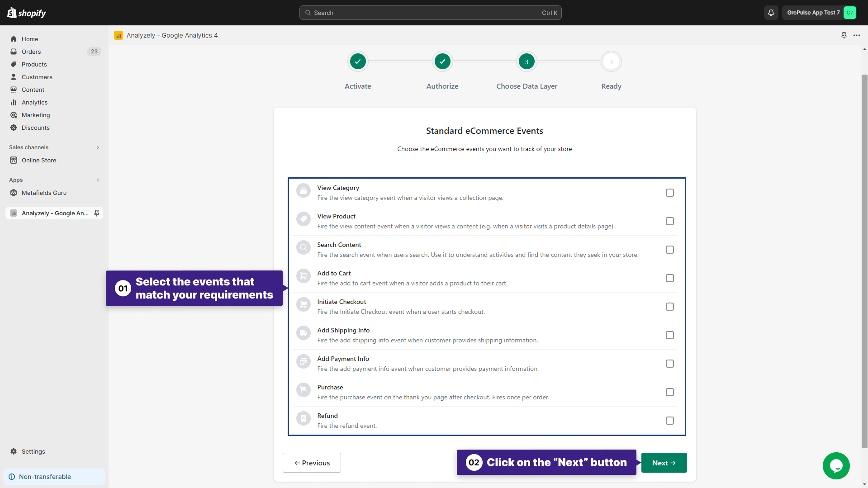This screenshot has height=488, width=868.
Task: Click the Home sidebar icon
Action: [x=14, y=39]
